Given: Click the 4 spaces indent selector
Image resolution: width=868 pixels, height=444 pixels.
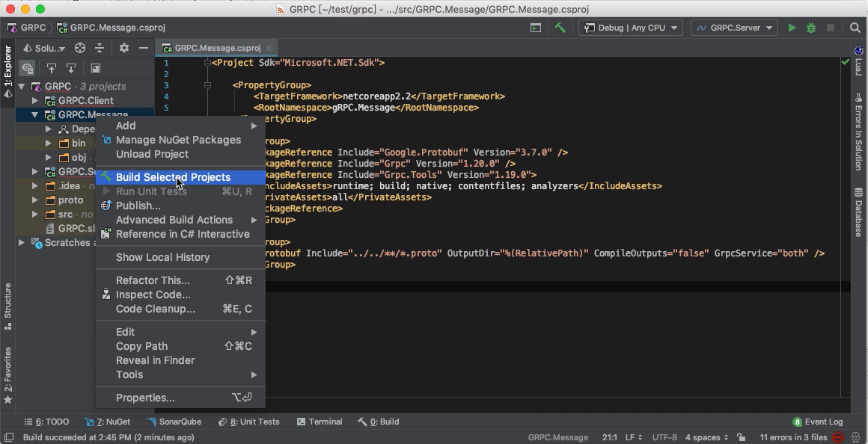Looking at the screenshot, I should [x=706, y=437].
